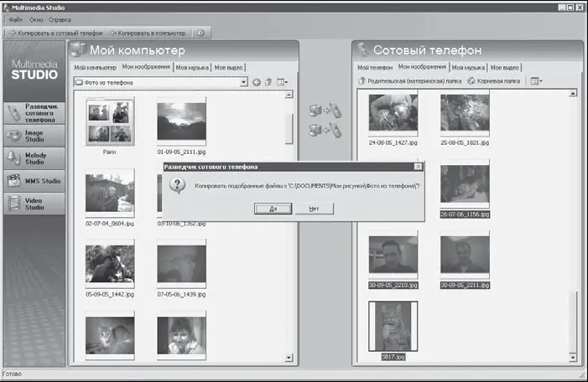Select phone thumbnail 25-08-05_1821.jpg
This screenshot has height=382, width=588.
click(x=465, y=113)
